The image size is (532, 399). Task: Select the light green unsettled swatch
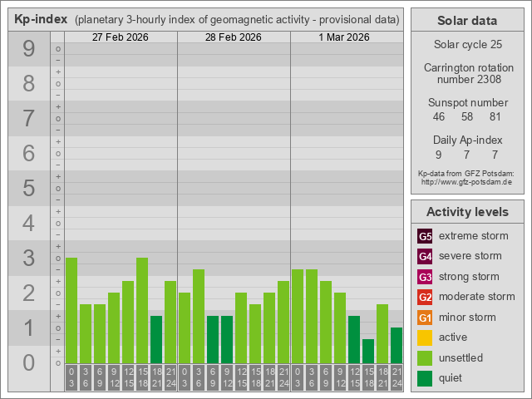click(425, 358)
